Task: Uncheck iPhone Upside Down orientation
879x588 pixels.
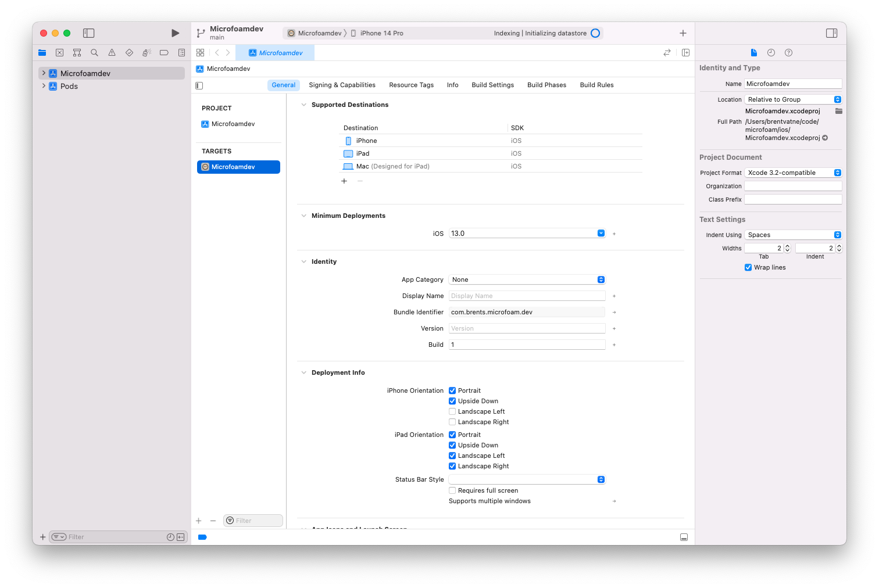Action: point(452,401)
